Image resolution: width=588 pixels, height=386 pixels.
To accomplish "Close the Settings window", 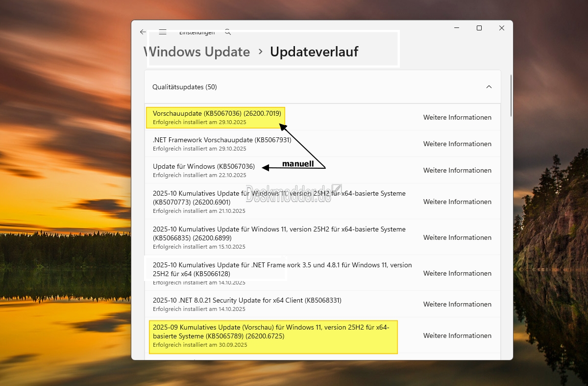I will click(x=501, y=28).
